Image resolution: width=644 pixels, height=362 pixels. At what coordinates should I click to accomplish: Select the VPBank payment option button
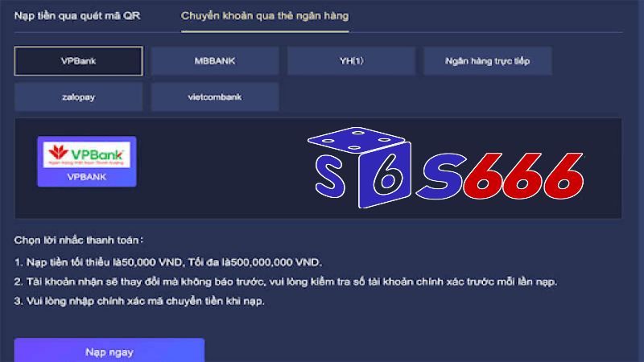click(78, 61)
